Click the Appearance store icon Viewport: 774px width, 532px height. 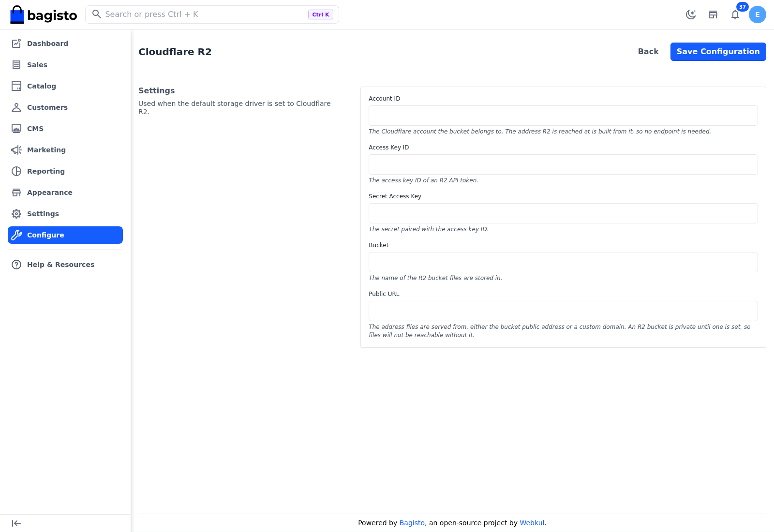pos(16,192)
